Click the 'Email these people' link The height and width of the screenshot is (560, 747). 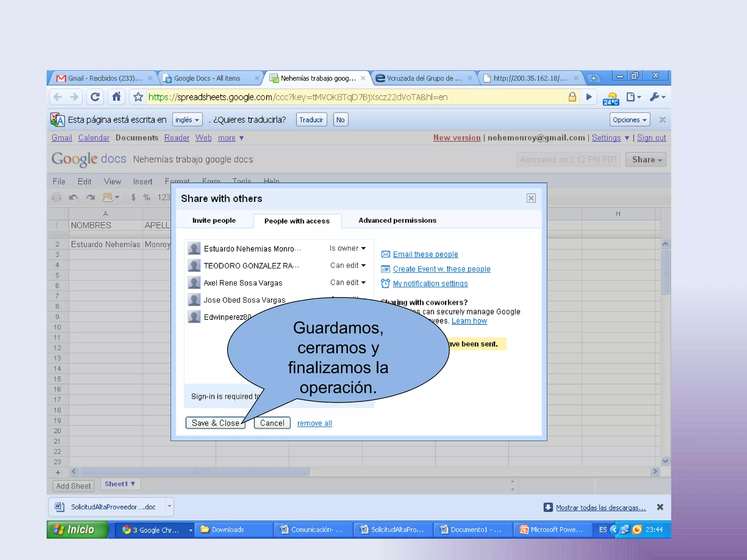[425, 254]
